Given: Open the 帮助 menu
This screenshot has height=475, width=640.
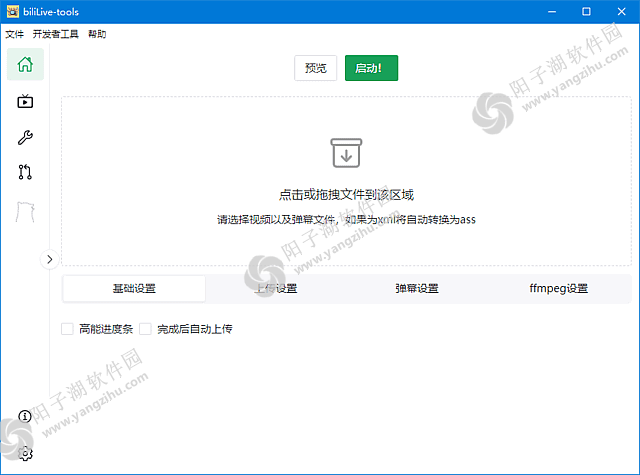Looking at the screenshot, I should pos(97,34).
